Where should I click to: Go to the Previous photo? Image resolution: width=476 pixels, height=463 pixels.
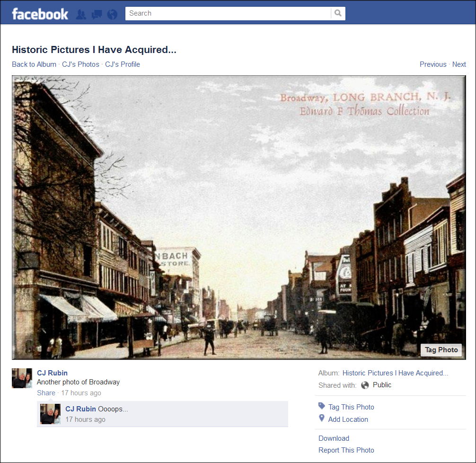(x=432, y=64)
